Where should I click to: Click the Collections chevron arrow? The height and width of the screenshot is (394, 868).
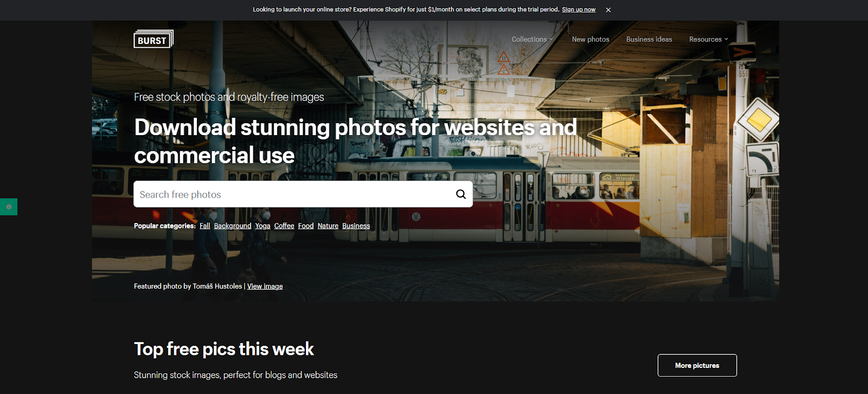point(551,39)
